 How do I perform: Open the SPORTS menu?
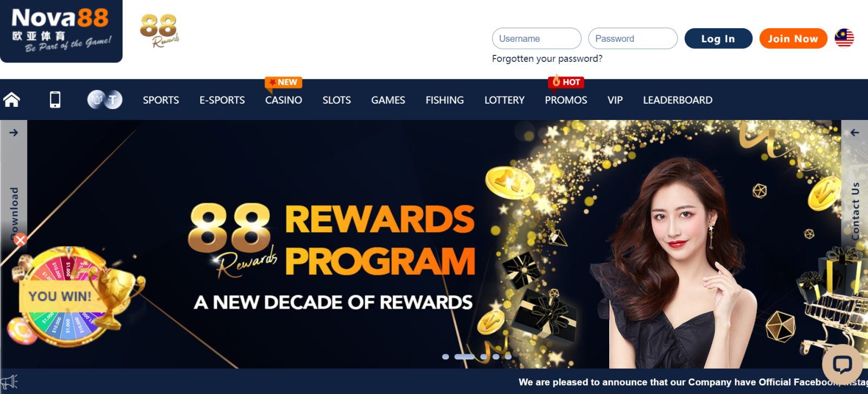pos(161,100)
